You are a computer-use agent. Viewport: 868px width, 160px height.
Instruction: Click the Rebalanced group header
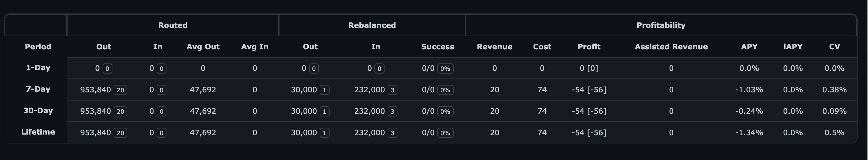pyautogui.click(x=372, y=25)
